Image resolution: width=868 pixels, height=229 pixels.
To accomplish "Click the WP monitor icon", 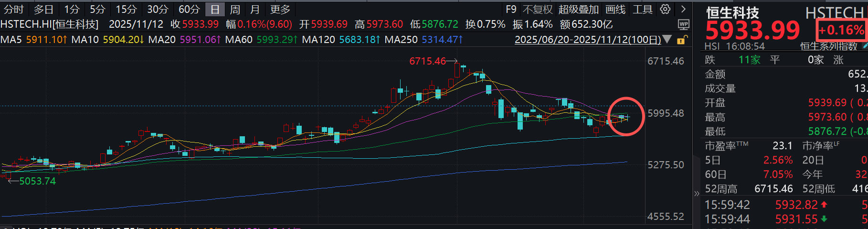I will click(x=684, y=24).
